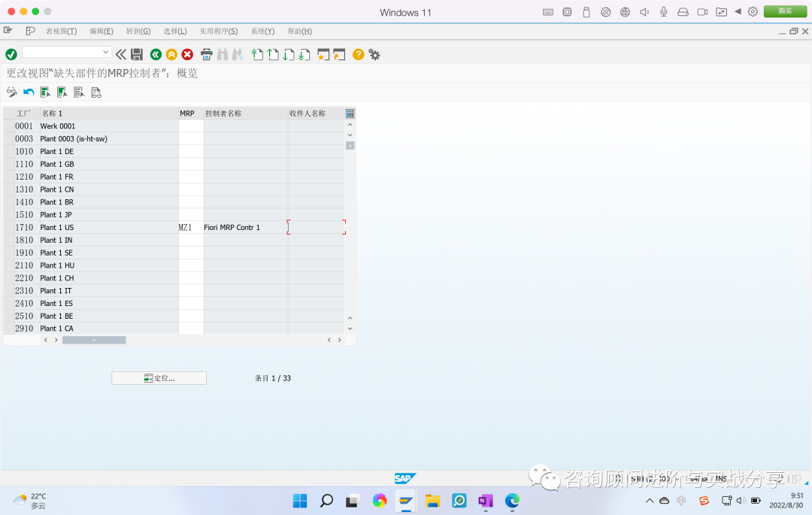Undo the last change with the undo arrow
The height and width of the screenshot is (515, 812).
click(x=28, y=91)
